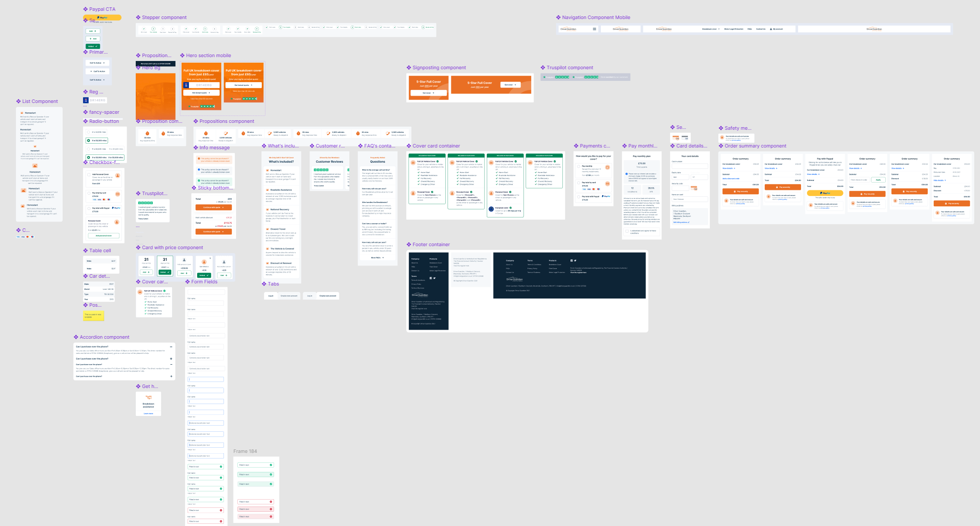
Task: Click PayPal button in 'Pay with Paypal' card
Action: click(825, 193)
